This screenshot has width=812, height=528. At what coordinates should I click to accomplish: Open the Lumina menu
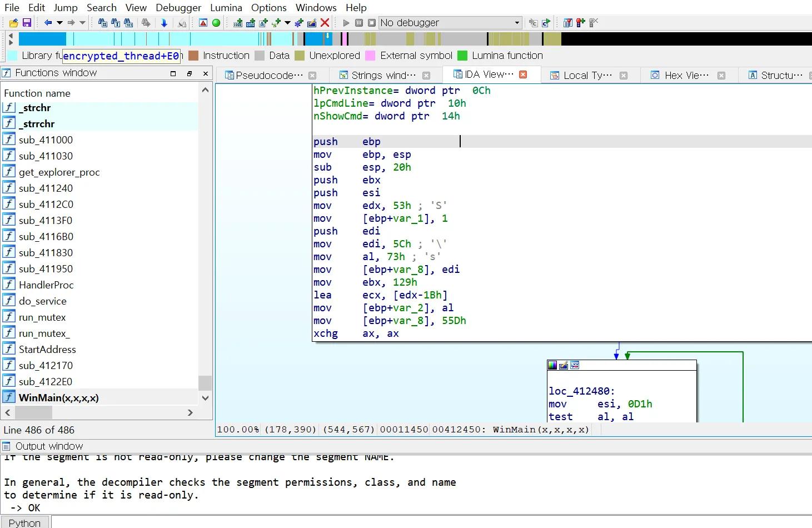[226, 8]
